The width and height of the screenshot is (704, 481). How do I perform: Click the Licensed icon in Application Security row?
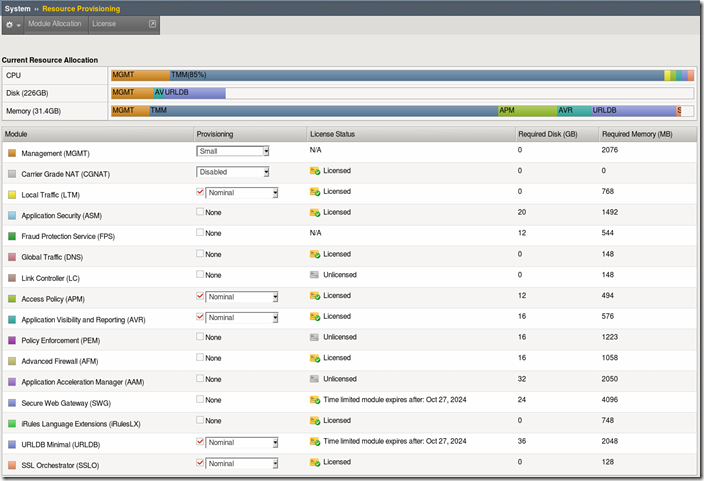click(x=315, y=212)
